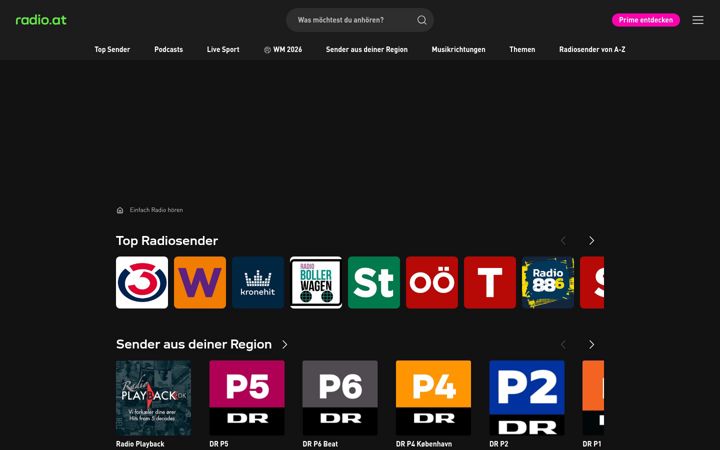The width and height of the screenshot is (720, 450).
Task: Open the DR P2 station cover
Action: pos(527,398)
